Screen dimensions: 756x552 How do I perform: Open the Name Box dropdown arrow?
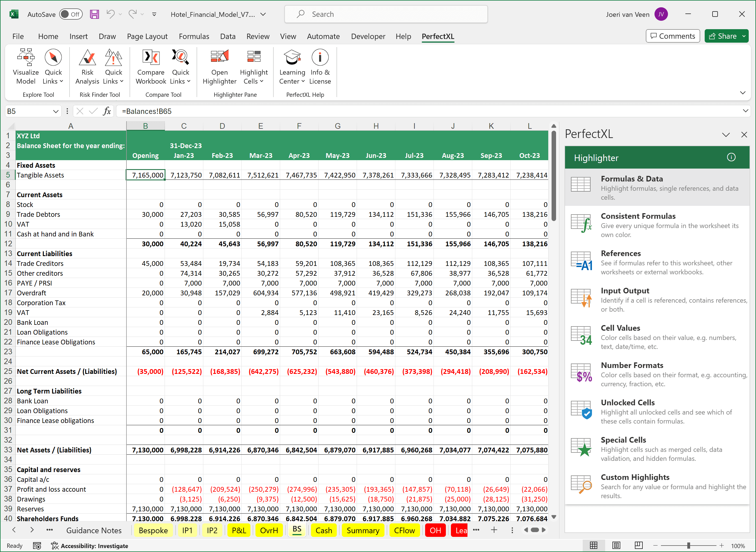[56, 111]
